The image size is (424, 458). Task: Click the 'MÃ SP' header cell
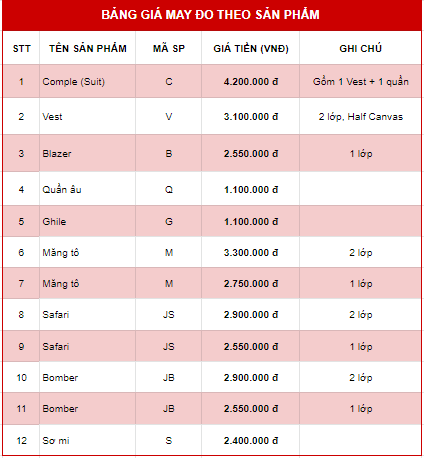(x=169, y=48)
